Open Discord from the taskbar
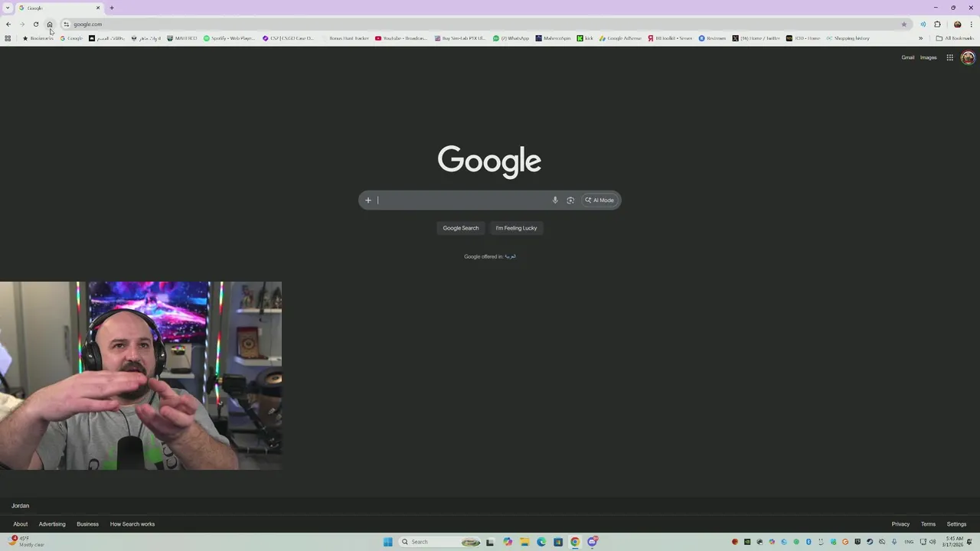 592,542
